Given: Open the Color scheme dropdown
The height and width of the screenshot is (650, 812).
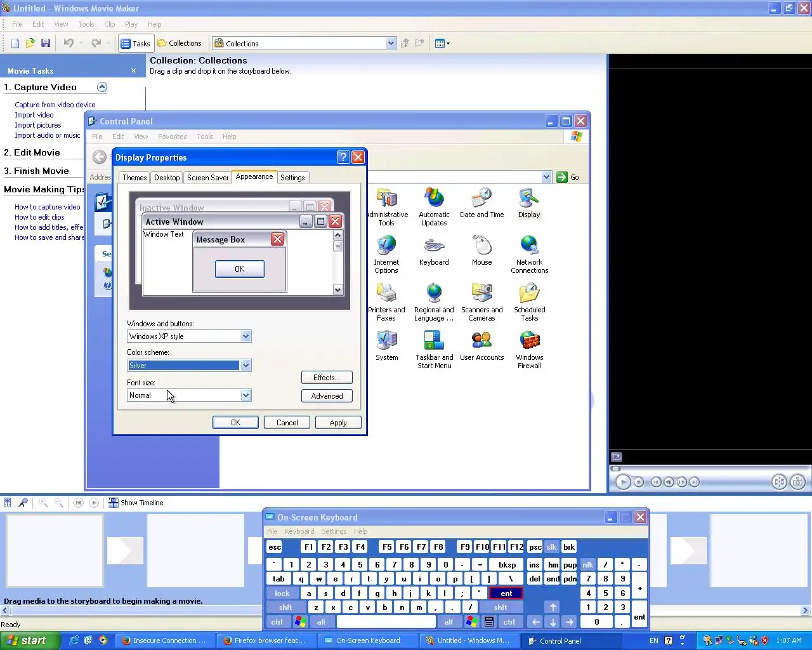Looking at the screenshot, I should coord(246,366).
